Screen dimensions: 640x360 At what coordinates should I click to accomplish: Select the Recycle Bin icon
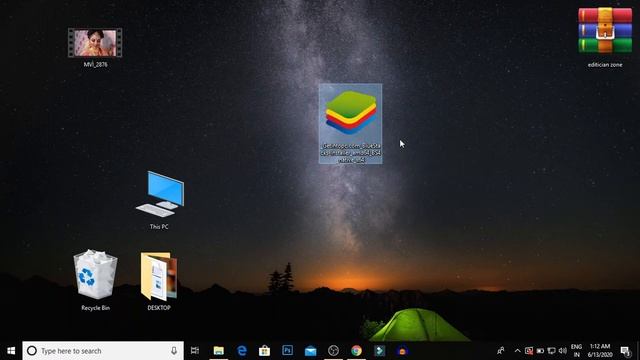96,280
